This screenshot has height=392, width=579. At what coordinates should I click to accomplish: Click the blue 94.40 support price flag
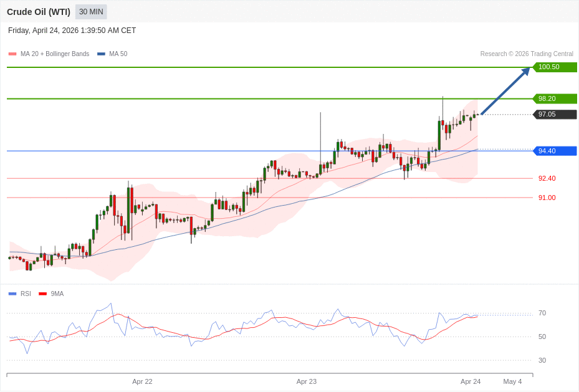[x=554, y=150]
